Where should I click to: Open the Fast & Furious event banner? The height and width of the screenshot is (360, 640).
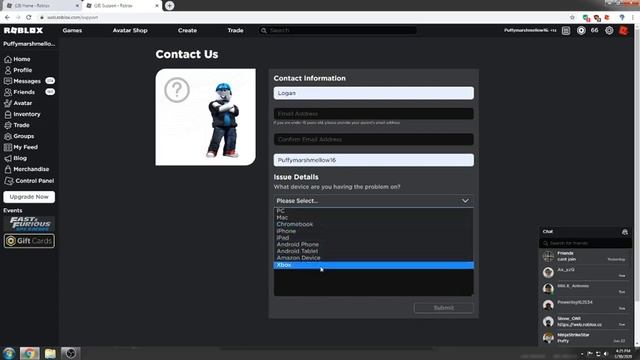29,224
